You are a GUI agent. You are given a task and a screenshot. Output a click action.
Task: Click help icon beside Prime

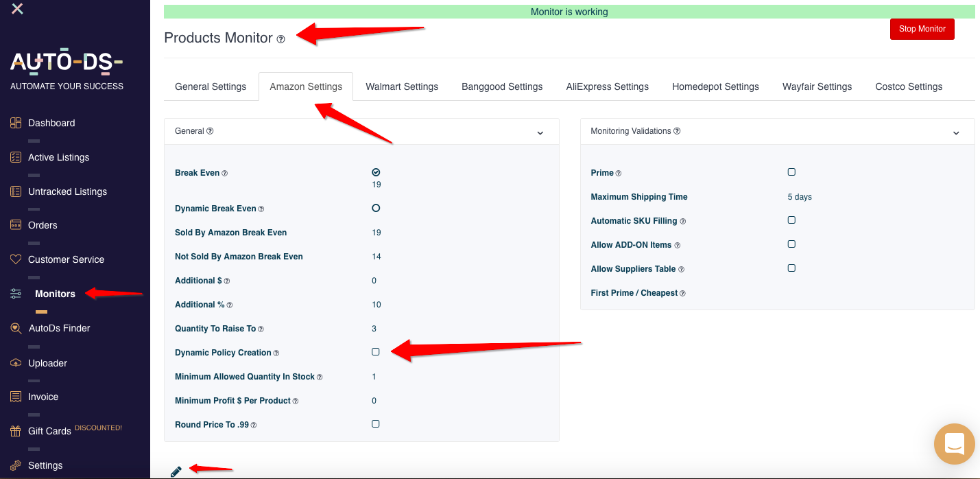(x=619, y=174)
